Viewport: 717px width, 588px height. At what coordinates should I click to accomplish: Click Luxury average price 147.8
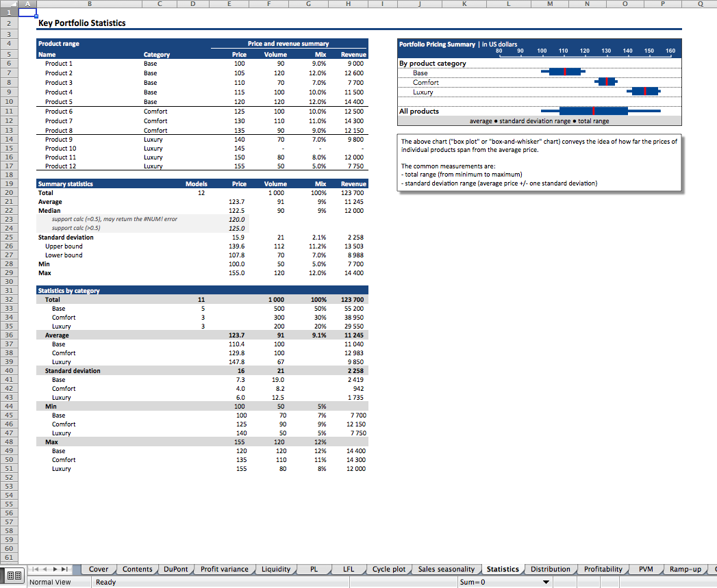[236, 362]
